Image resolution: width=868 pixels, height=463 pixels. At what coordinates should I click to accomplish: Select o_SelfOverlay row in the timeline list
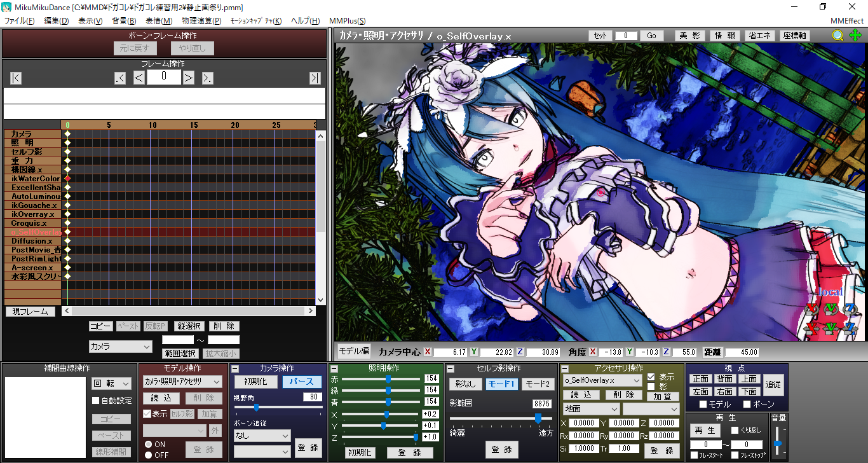coord(33,232)
